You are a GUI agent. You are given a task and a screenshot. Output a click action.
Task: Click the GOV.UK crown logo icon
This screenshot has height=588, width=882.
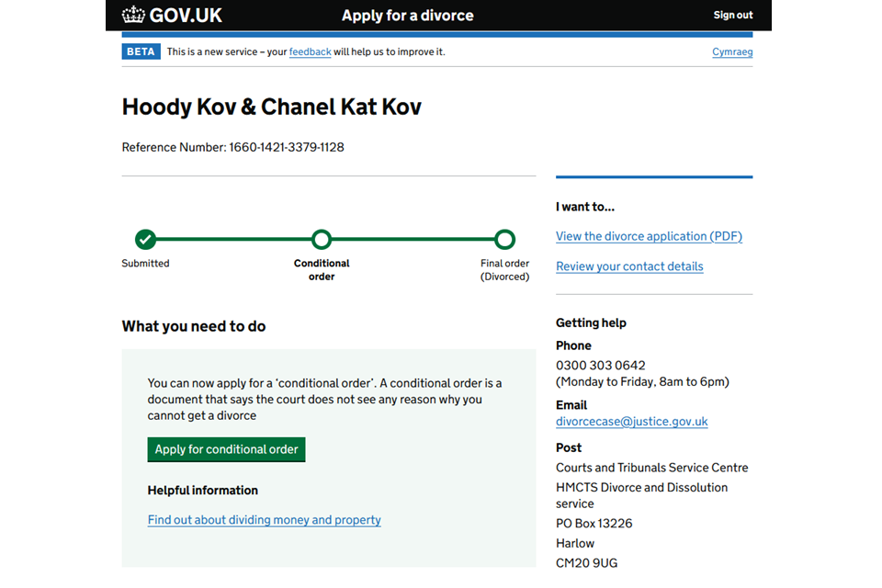pyautogui.click(x=134, y=15)
